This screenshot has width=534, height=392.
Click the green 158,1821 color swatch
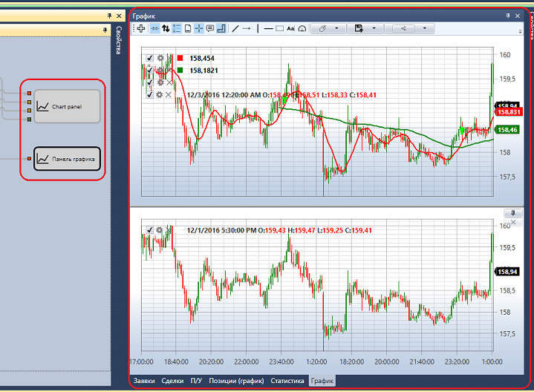(x=180, y=70)
